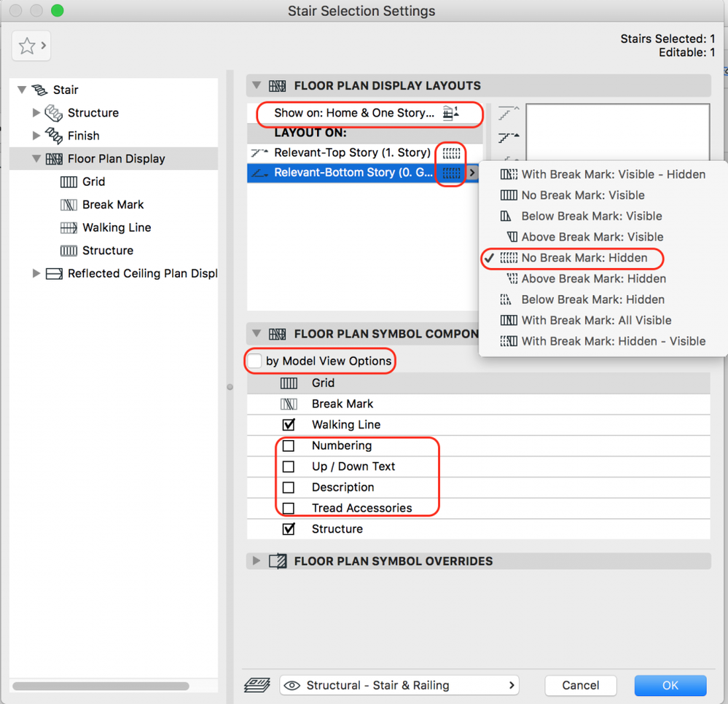Click the stair layout preview box
This screenshot has height=704, width=728.
coord(617,133)
